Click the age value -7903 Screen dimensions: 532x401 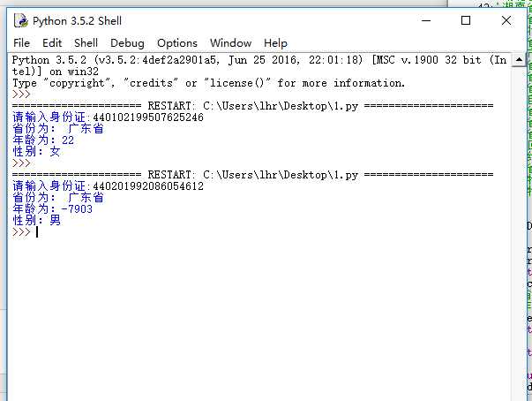point(77,208)
